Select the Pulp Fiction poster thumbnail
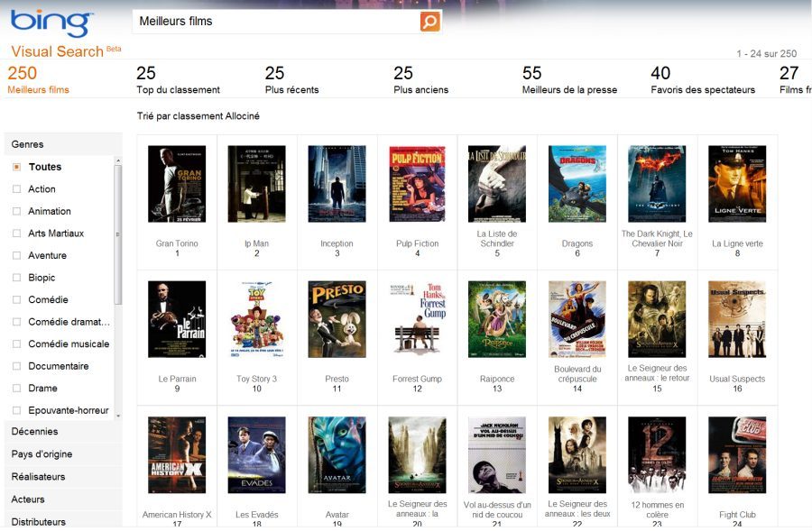This screenshot has height=531, width=812. [x=417, y=184]
